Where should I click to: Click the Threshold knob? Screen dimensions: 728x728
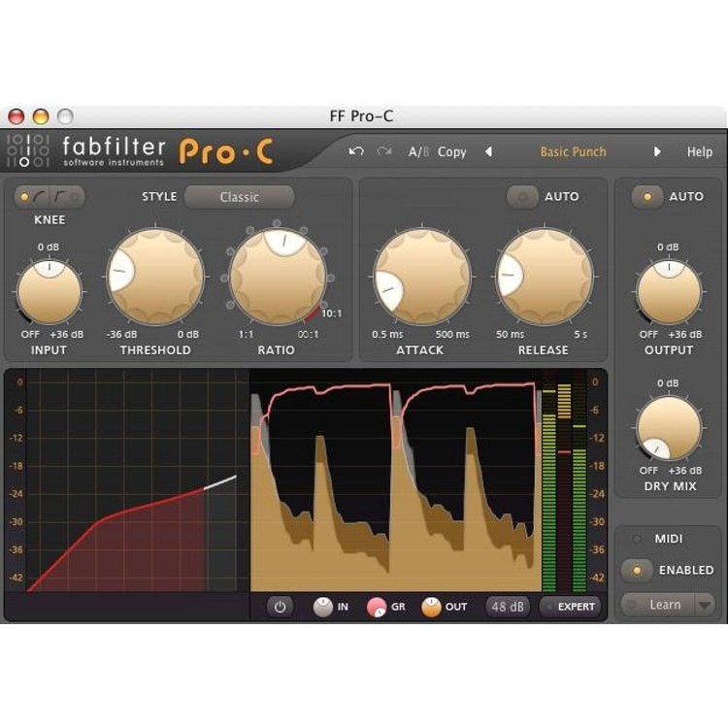(x=155, y=277)
